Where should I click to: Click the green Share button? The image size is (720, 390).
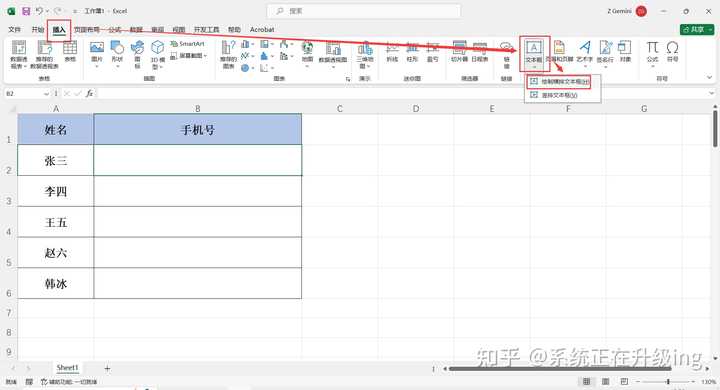[x=697, y=29]
